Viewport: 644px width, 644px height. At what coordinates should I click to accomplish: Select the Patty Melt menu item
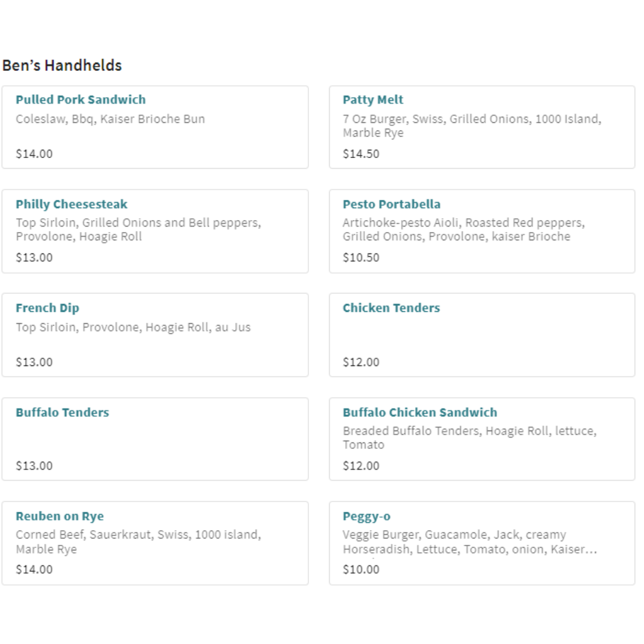tap(373, 100)
